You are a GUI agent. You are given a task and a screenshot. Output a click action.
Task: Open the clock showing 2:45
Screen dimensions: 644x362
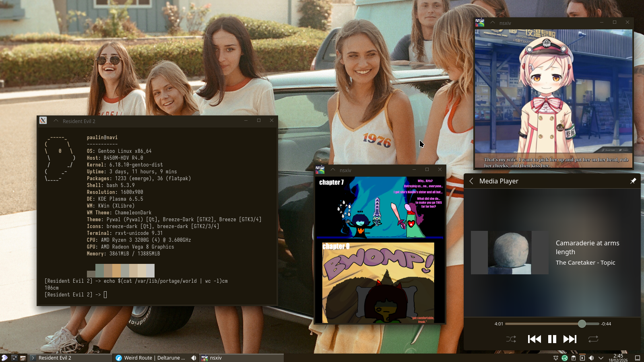(x=618, y=358)
